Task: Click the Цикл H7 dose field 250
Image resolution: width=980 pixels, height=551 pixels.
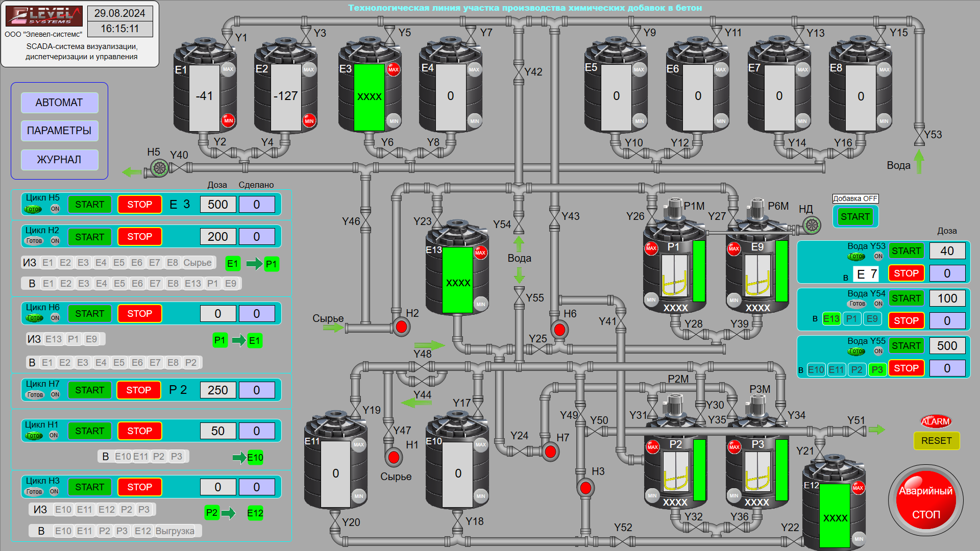Action: click(x=217, y=390)
